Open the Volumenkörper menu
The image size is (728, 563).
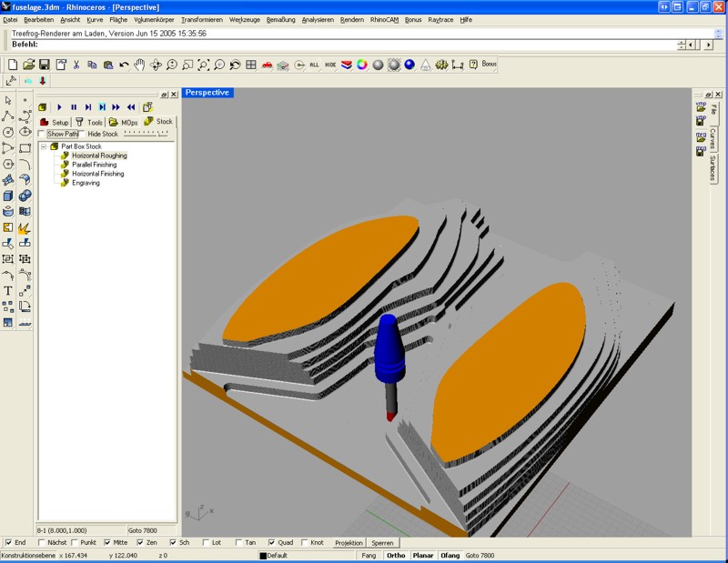click(154, 20)
